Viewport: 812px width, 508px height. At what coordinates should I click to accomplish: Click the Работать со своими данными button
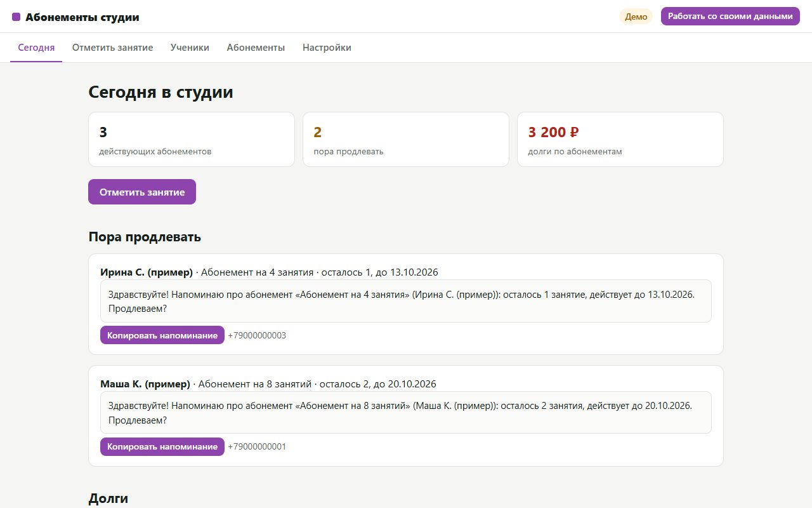[x=730, y=17]
